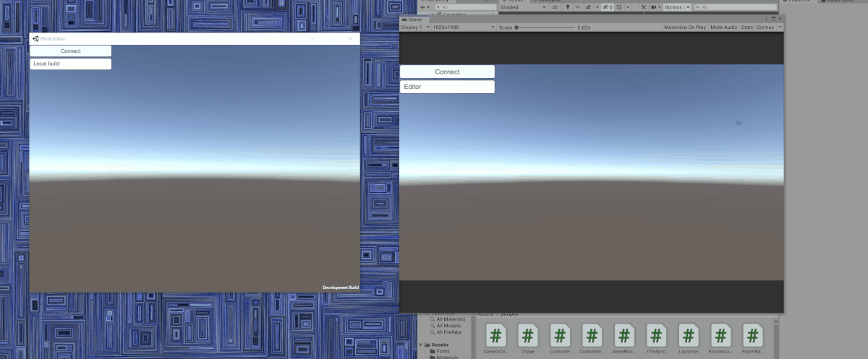Click the PhotonTest window title text
This screenshot has width=868, height=359.
tap(53, 38)
